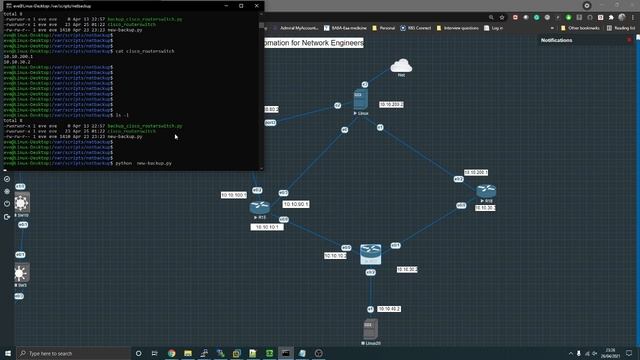
Task: Open Chrome three-dot menu
Action: coord(633,17)
